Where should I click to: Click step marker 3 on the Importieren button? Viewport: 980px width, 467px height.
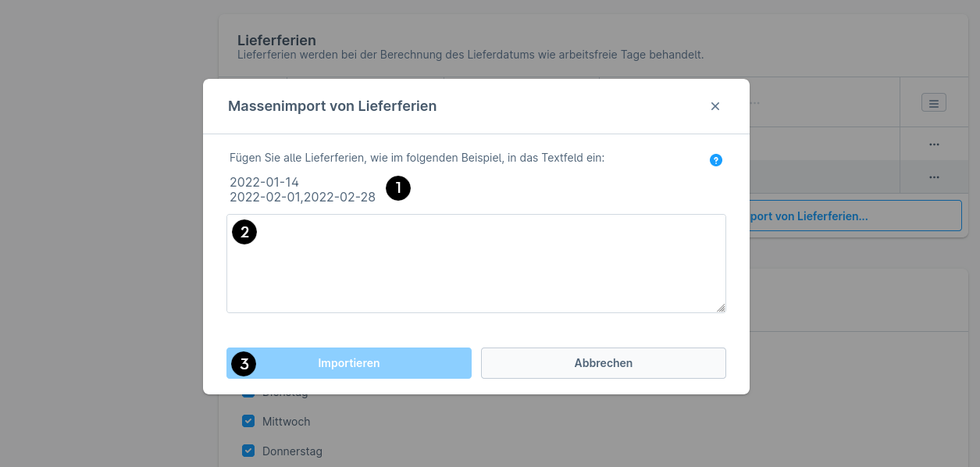(x=244, y=364)
